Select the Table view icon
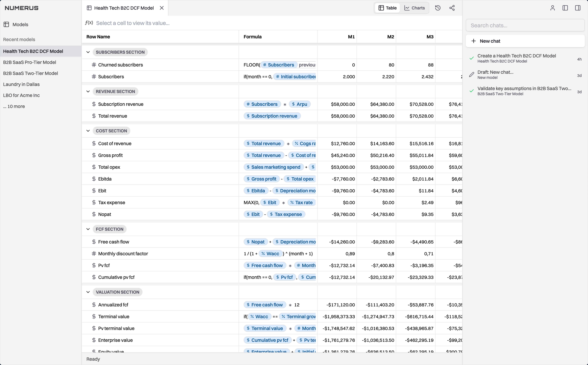Viewport: 588px width, 365px height. point(387,8)
